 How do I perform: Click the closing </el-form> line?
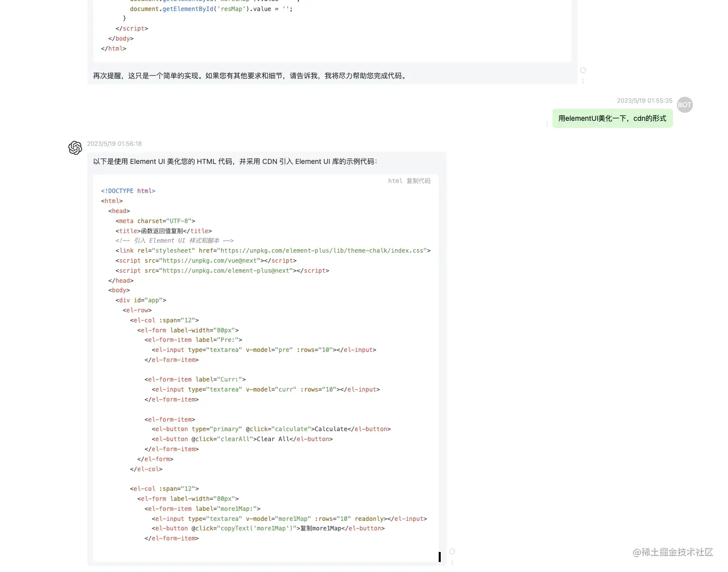(155, 459)
